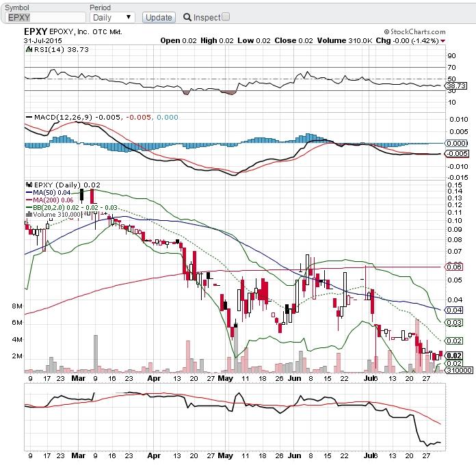
Task: Click the Mar label on the bottom panel axis
Action: (78, 455)
